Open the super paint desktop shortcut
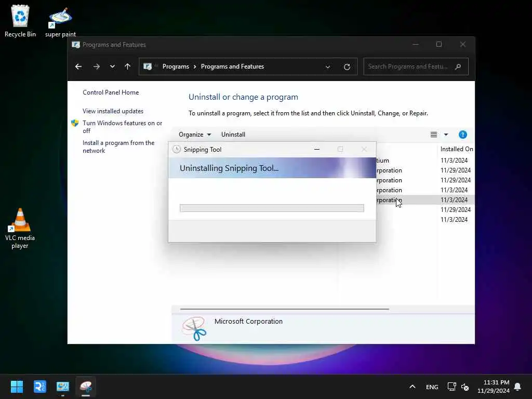Viewport: 532px width, 399px height. [x=60, y=22]
